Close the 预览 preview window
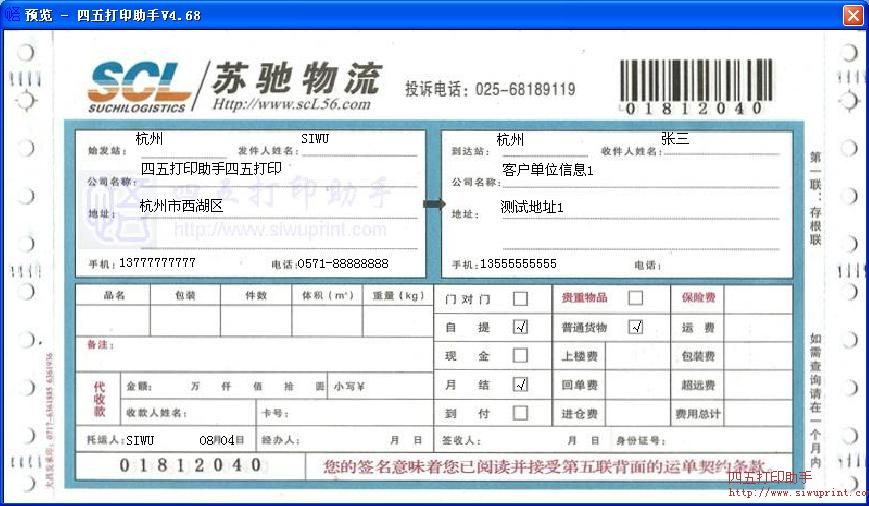The width and height of the screenshot is (869, 506). pos(852,15)
